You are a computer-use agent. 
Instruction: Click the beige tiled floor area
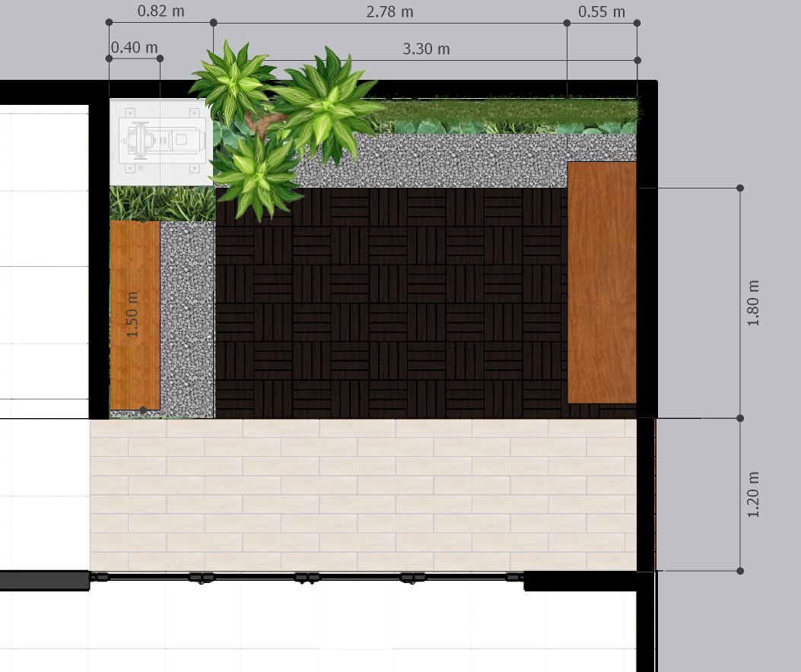363,494
